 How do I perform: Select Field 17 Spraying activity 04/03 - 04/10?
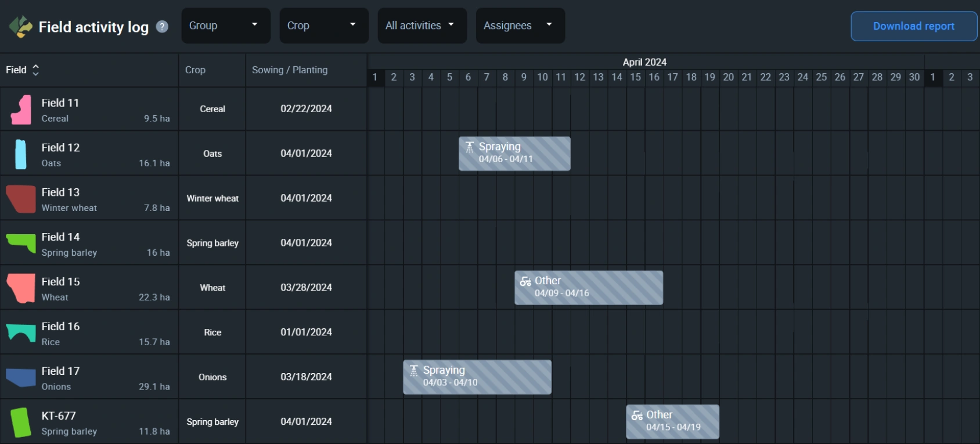point(477,377)
